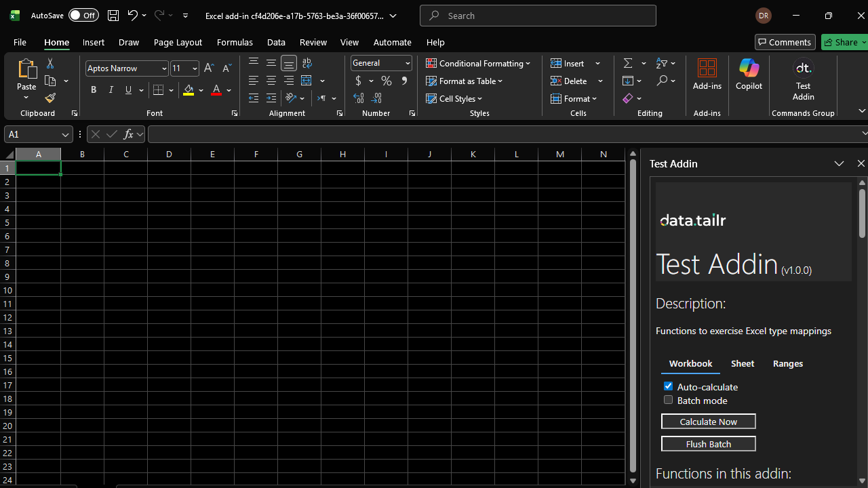
Task: Switch to the Formulas ribbon tab
Action: (x=235, y=42)
